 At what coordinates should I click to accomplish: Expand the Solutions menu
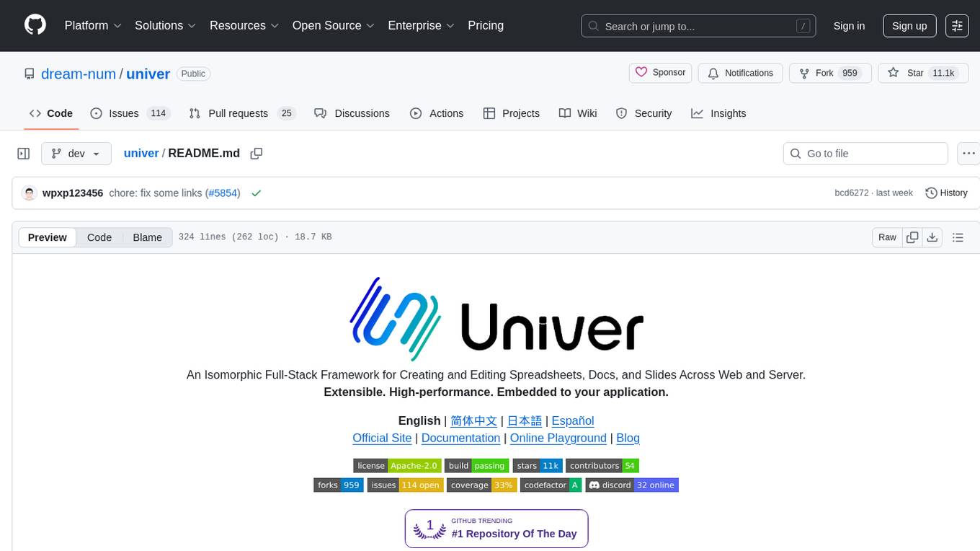(165, 25)
